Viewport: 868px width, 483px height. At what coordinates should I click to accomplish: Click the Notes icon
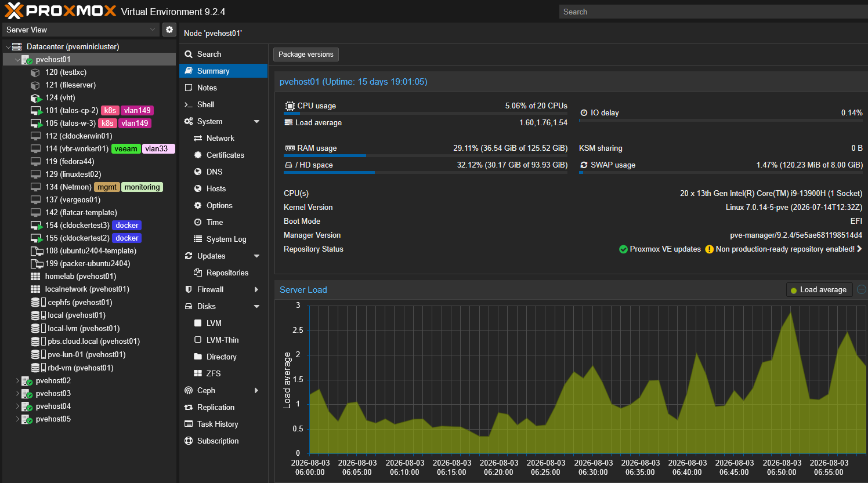pos(189,88)
